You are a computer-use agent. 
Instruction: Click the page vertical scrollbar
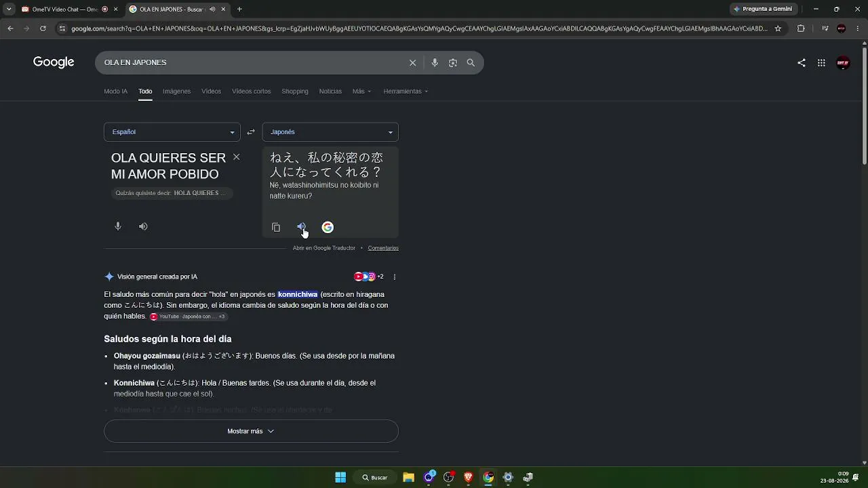click(x=864, y=105)
